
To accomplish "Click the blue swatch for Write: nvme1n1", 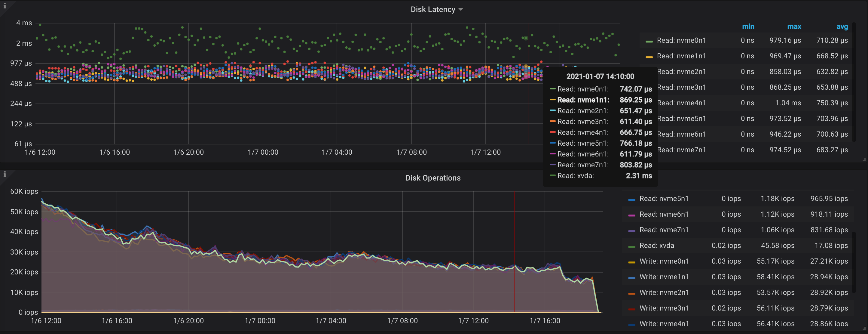I will coord(632,278).
